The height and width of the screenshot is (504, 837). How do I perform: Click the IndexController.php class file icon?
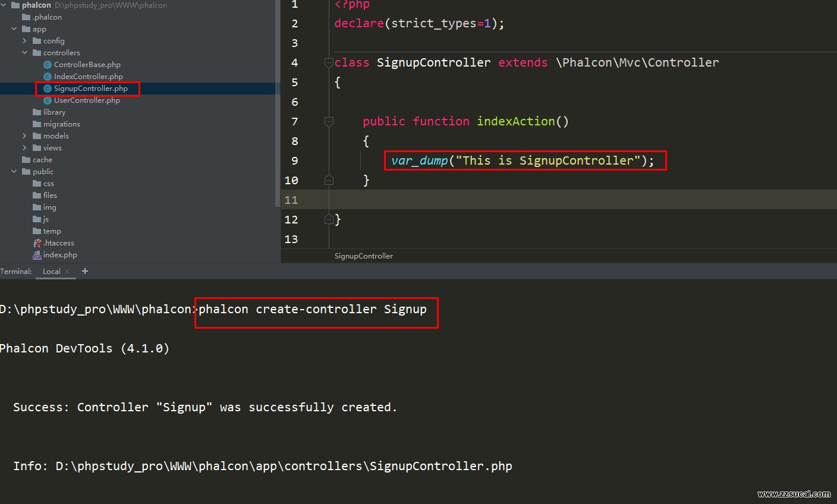tap(48, 77)
